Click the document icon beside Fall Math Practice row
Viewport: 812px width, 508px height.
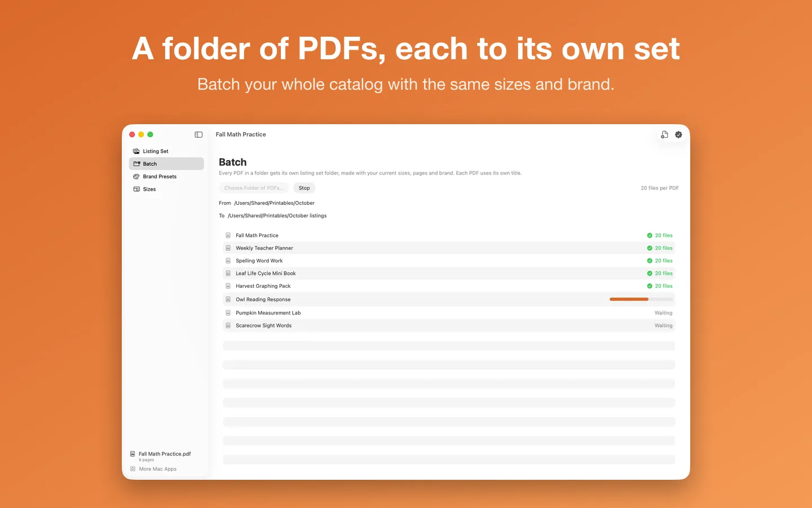(228, 235)
